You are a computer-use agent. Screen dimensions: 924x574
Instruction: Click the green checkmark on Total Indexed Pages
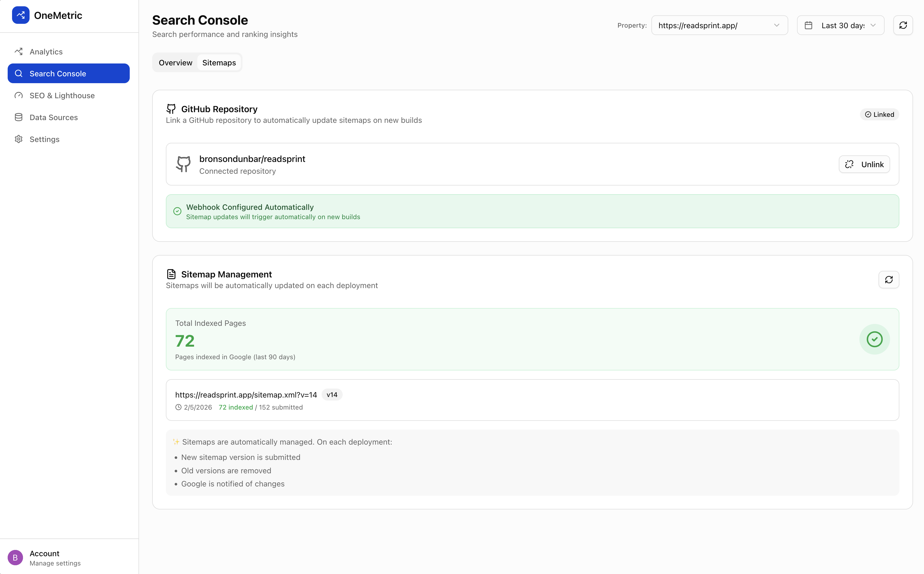click(875, 339)
